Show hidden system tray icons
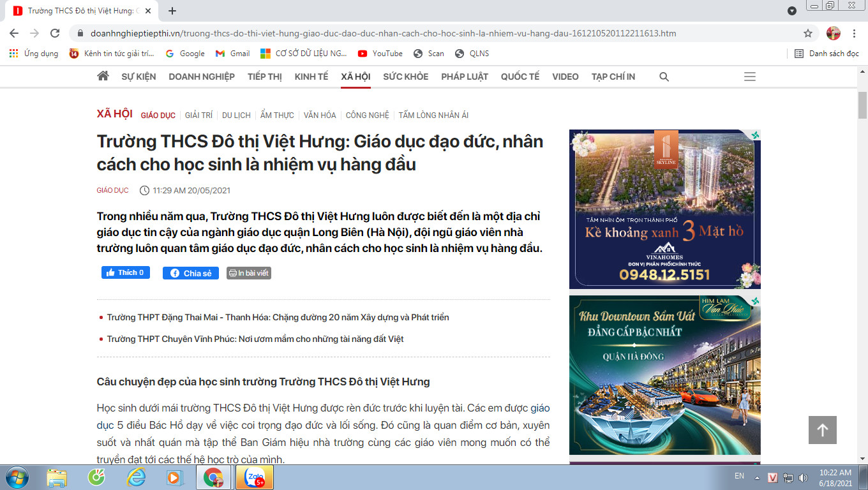 pos(757,477)
